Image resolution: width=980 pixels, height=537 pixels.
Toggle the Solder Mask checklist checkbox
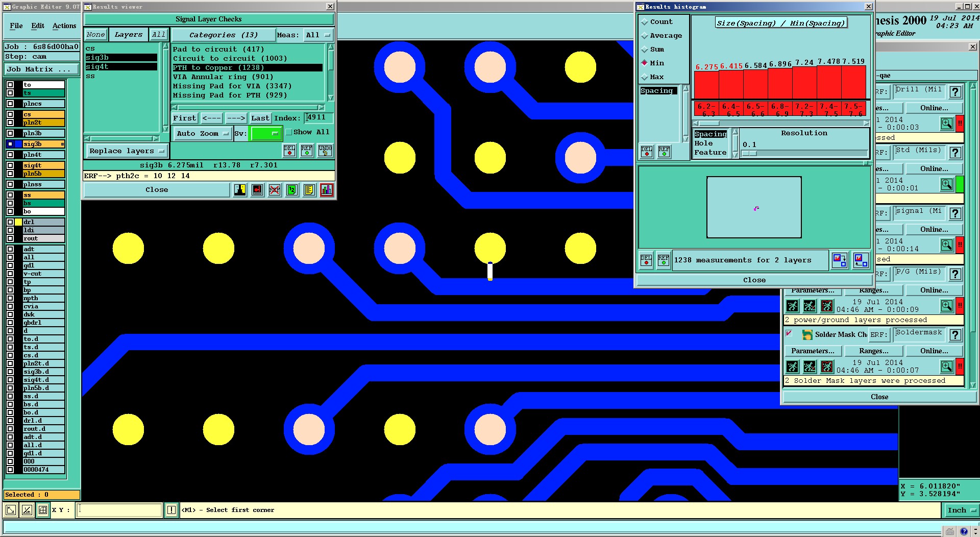tap(789, 334)
